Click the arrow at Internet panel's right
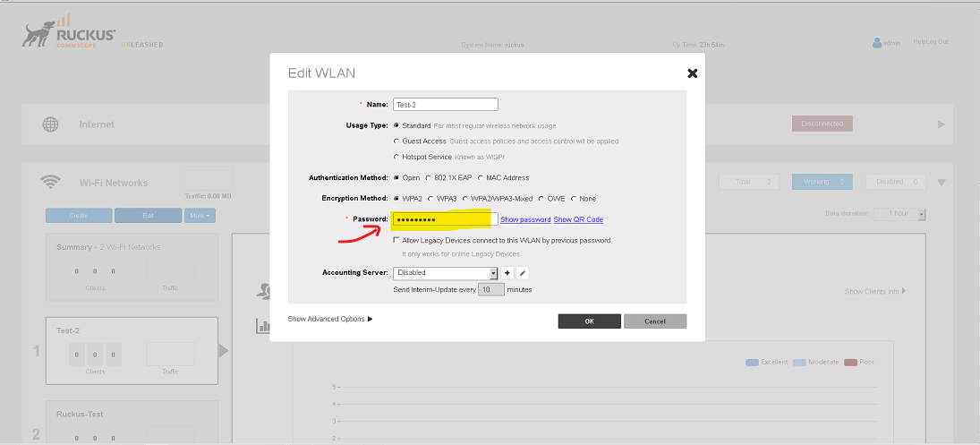This screenshot has height=445, width=980. click(x=942, y=124)
